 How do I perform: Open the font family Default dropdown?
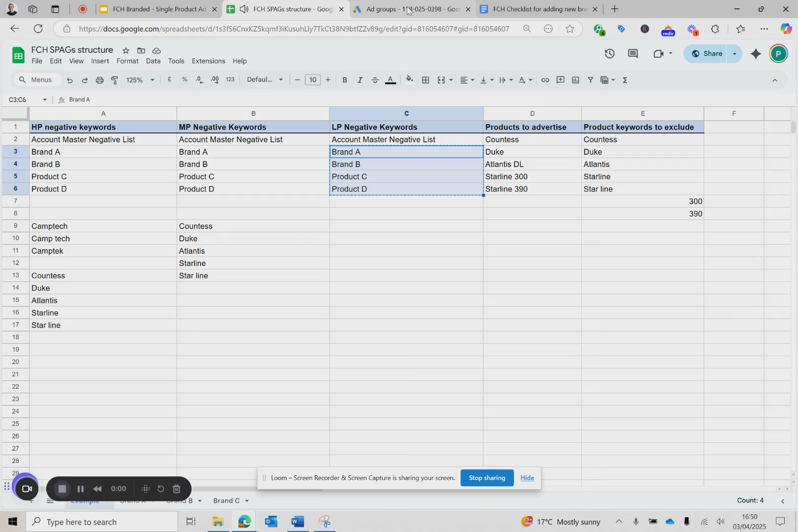(265, 80)
